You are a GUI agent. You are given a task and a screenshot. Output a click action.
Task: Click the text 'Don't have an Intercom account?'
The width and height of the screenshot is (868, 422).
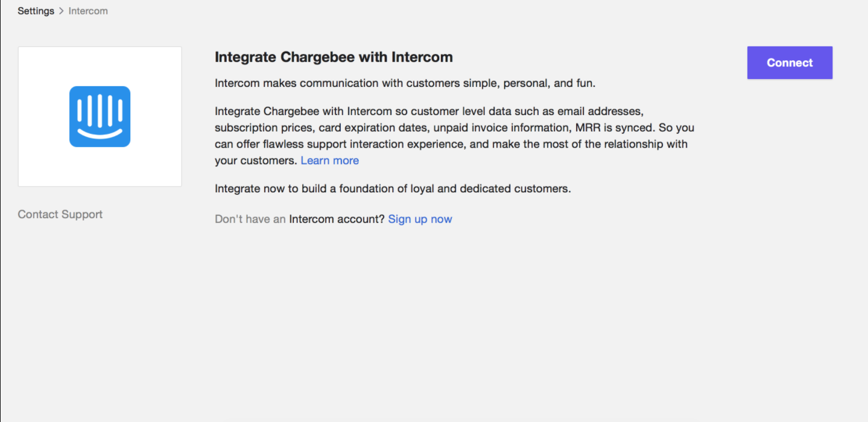click(x=300, y=219)
